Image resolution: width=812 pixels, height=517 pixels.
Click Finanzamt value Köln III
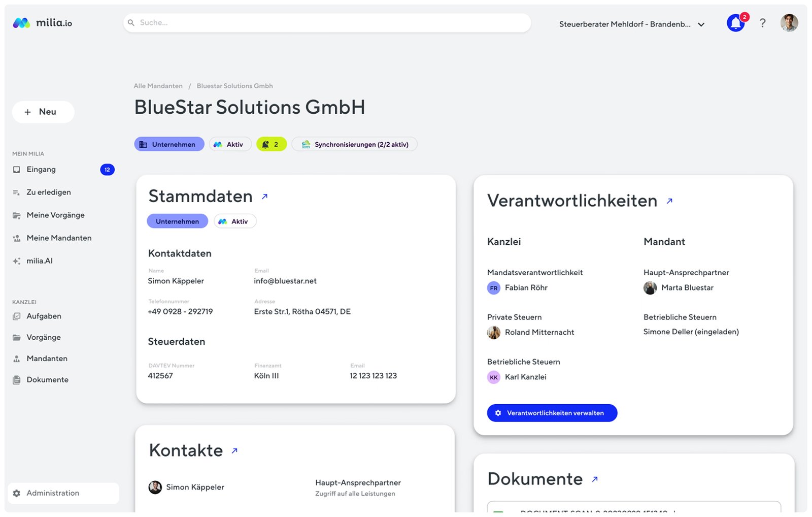point(266,376)
